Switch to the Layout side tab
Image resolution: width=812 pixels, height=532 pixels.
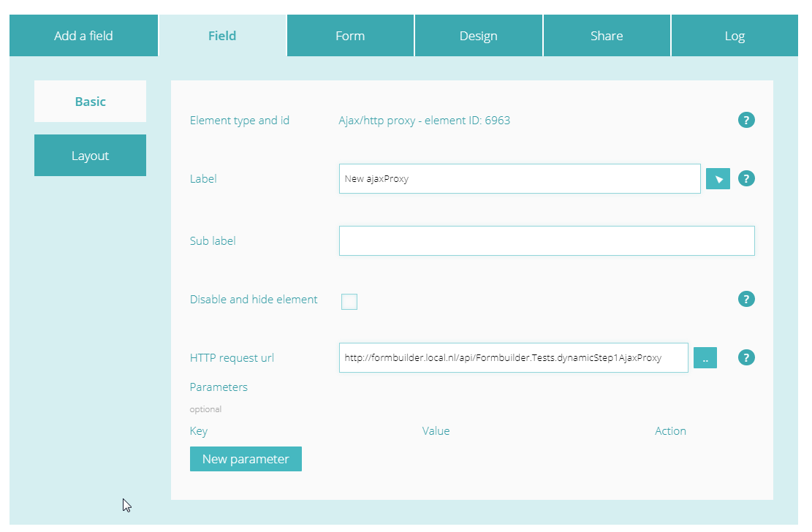pos(90,156)
